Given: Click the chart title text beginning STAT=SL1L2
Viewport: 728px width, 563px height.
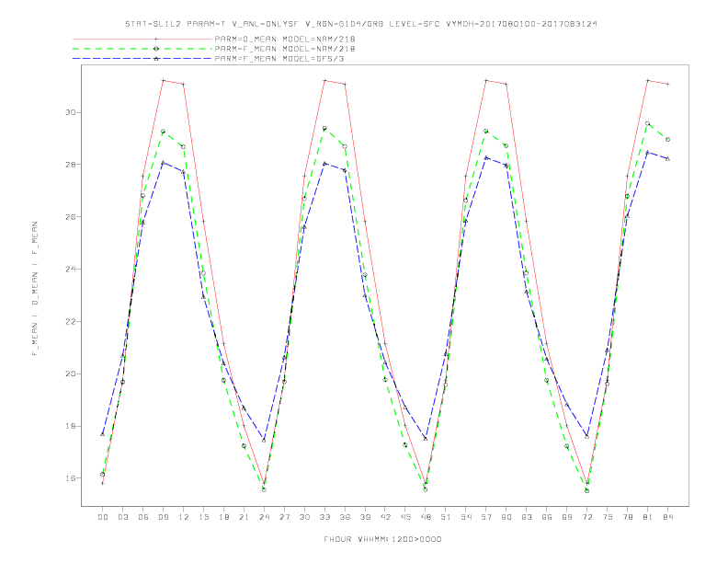Looking at the screenshot, I should pos(360,24).
